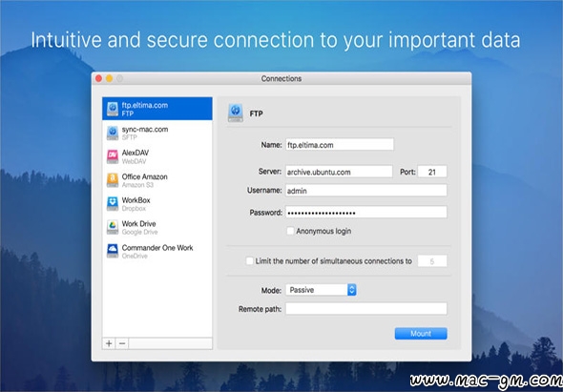Open the AlexDAV WebDAV connection icon
This screenshot has width=563, height=392.
(113, 156)
